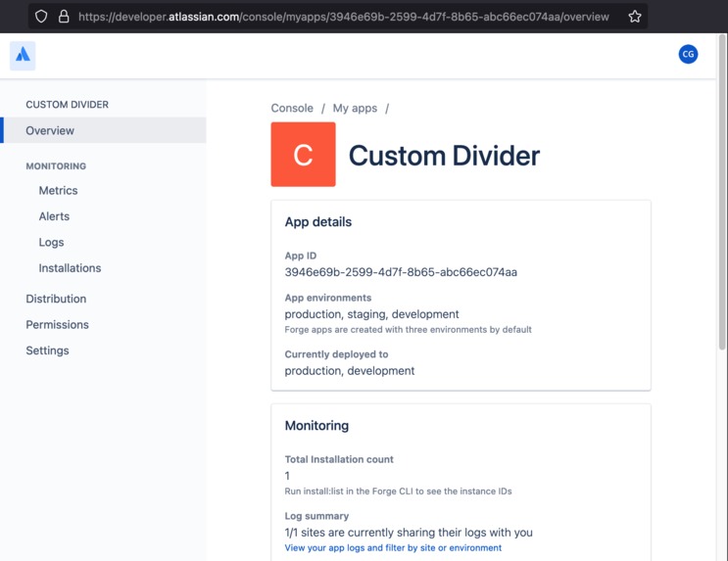Click the browser address bar URL

click(344, 17)
